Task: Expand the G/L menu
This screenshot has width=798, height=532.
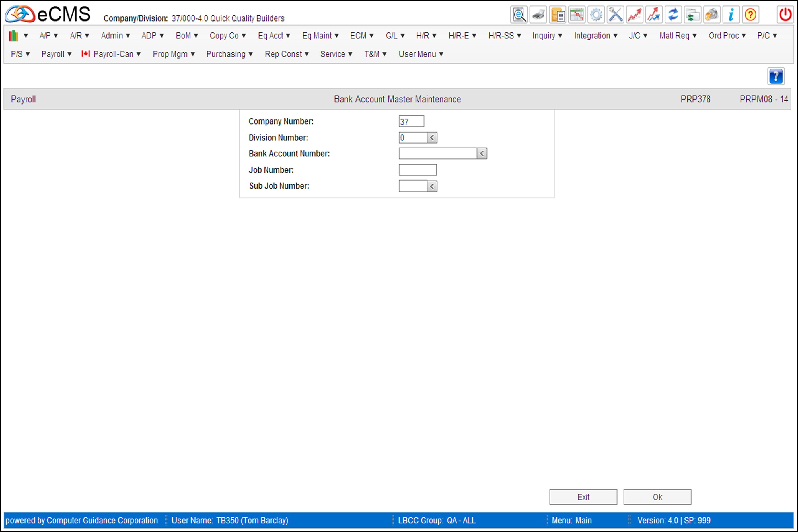Action: click(x=395, y=35)
